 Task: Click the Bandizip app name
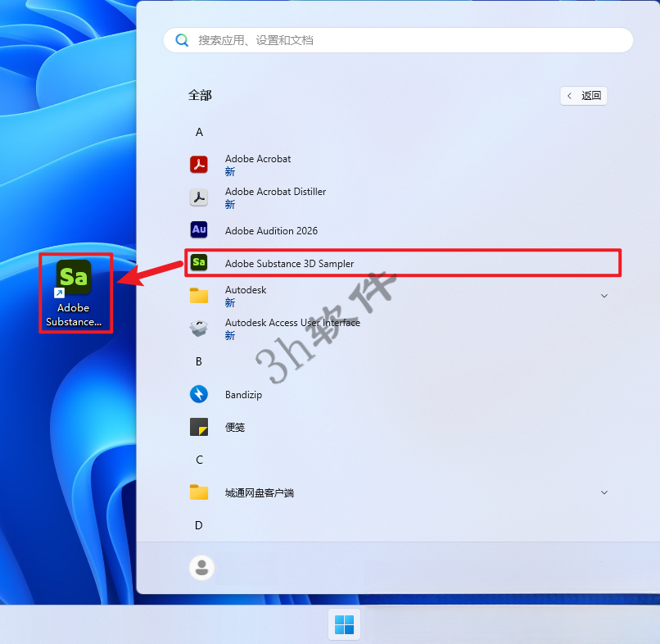pos(244,395)
